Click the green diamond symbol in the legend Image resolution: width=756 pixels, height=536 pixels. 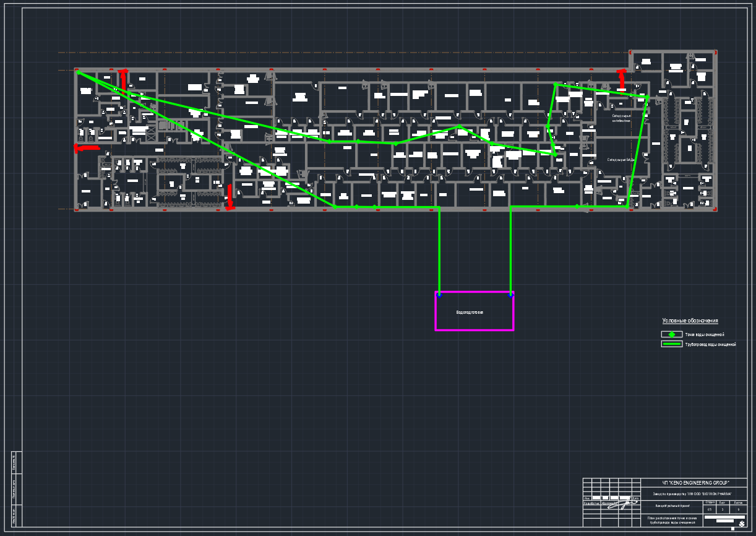click(x=671, y=334)
